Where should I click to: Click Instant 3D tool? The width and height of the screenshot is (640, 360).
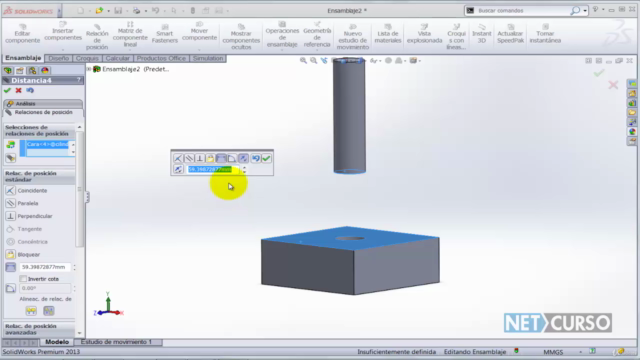[482, 34]
